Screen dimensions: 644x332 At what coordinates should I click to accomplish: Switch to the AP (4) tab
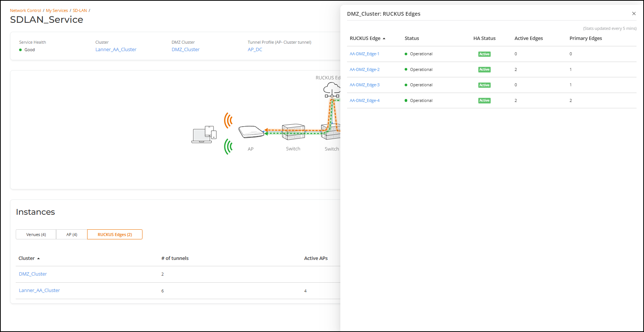point(72,235)
